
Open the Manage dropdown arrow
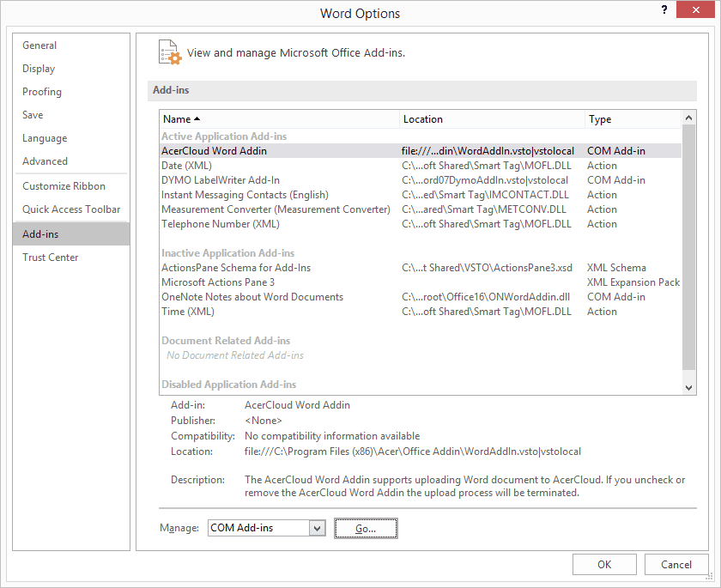317,528
